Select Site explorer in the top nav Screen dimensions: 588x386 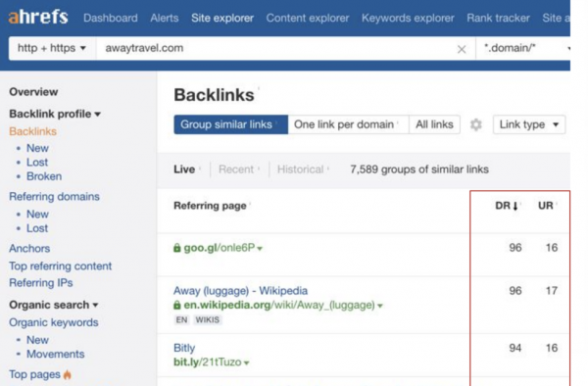[x=222, y=18]
